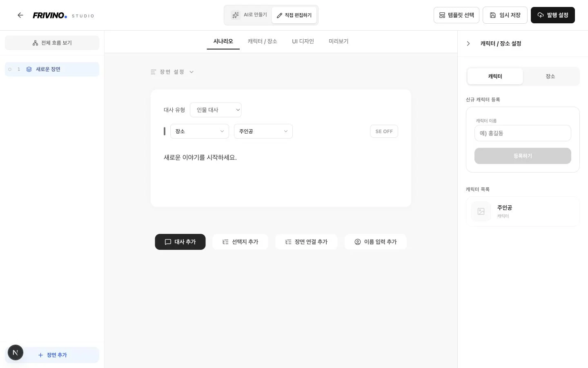The width and height of the screenshot is (588, 368).
Task: Click the Next.js N badge icon
Action: (16, 352)
